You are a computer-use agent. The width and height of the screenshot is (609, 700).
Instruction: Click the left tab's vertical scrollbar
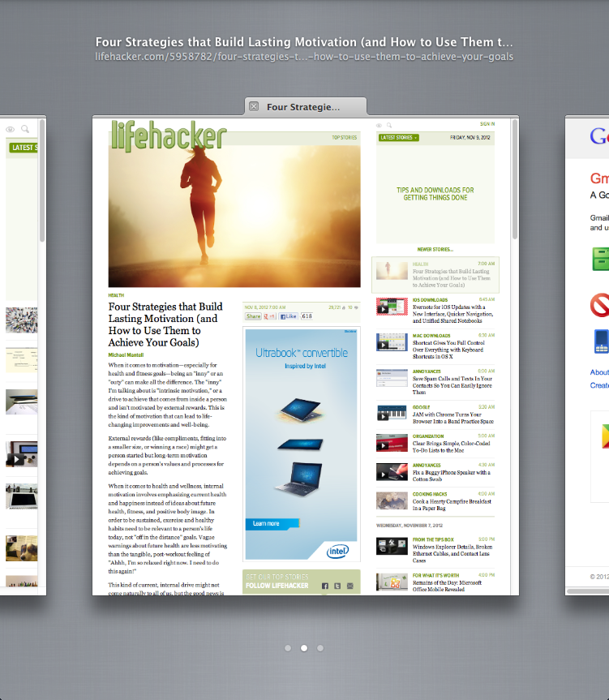[42, 181]
